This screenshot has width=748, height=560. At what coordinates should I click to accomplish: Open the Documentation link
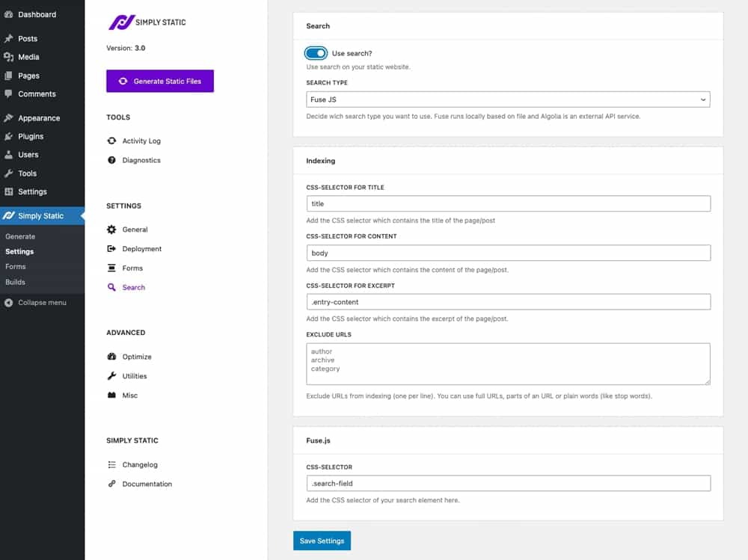147,484
